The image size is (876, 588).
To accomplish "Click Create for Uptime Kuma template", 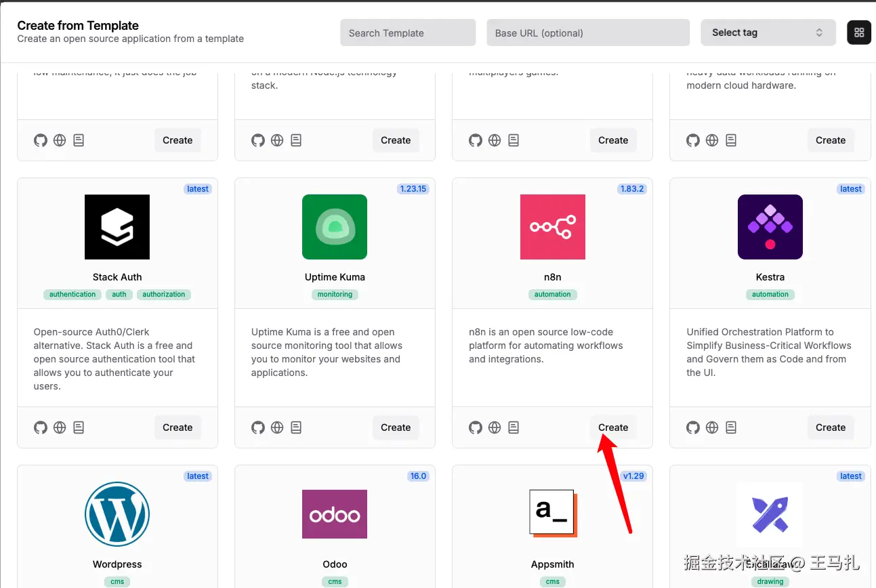I will click(x=396, y=427).
